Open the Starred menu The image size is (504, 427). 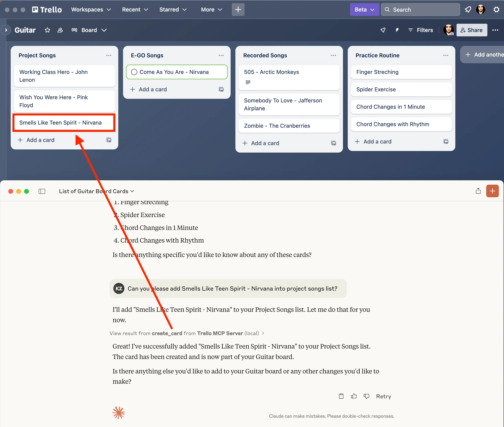point(173,9)
